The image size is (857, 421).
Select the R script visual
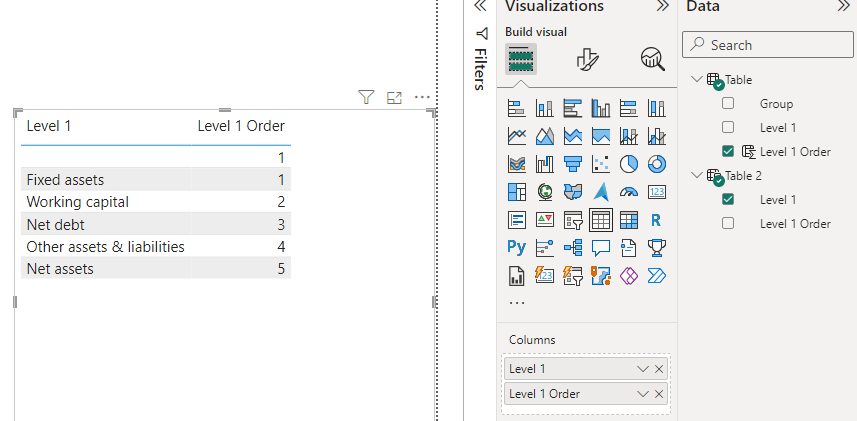coord(656,220)
